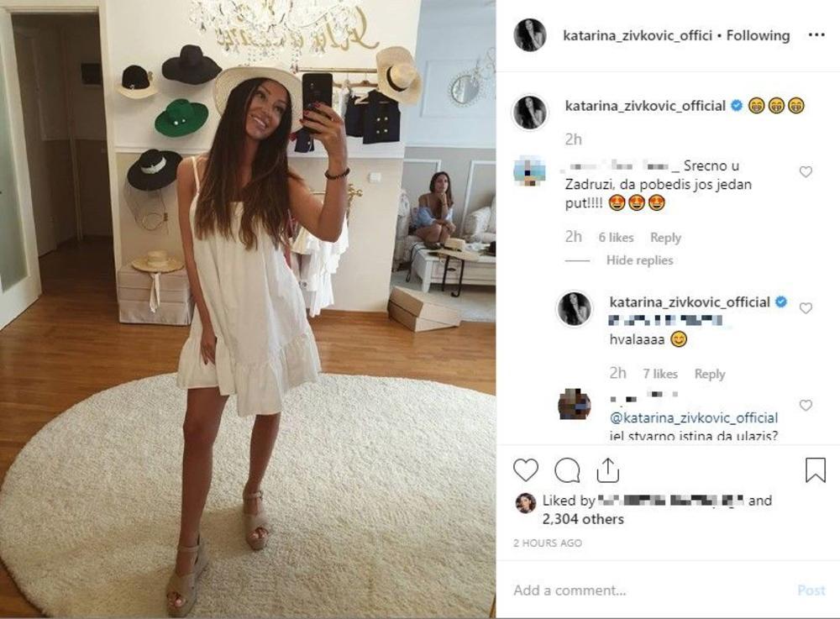The image size is (840, 619).
Task: Open the three-dot more options menu
Action: (816, 34)
